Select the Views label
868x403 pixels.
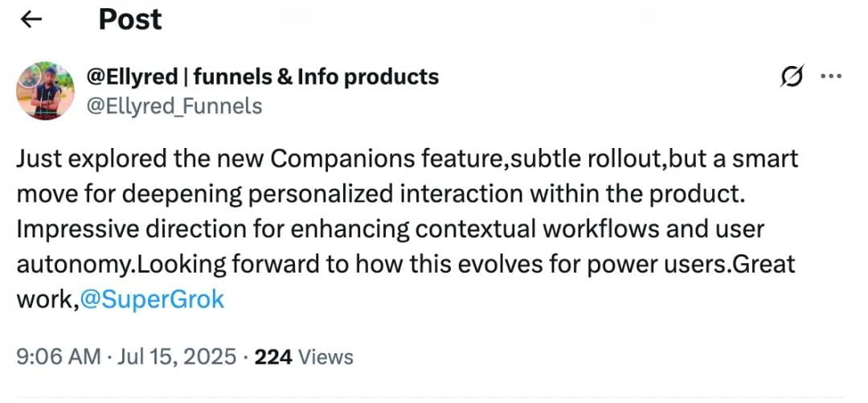325,356
